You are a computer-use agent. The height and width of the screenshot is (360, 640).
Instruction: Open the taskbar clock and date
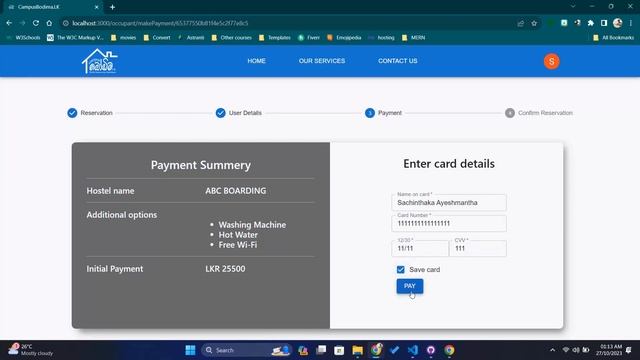(x=609, y=350)
